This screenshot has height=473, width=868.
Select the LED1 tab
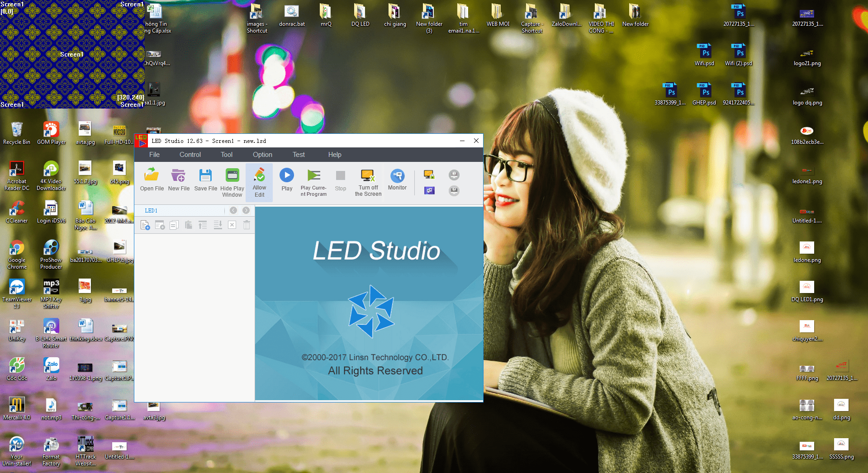pos(151,211)
